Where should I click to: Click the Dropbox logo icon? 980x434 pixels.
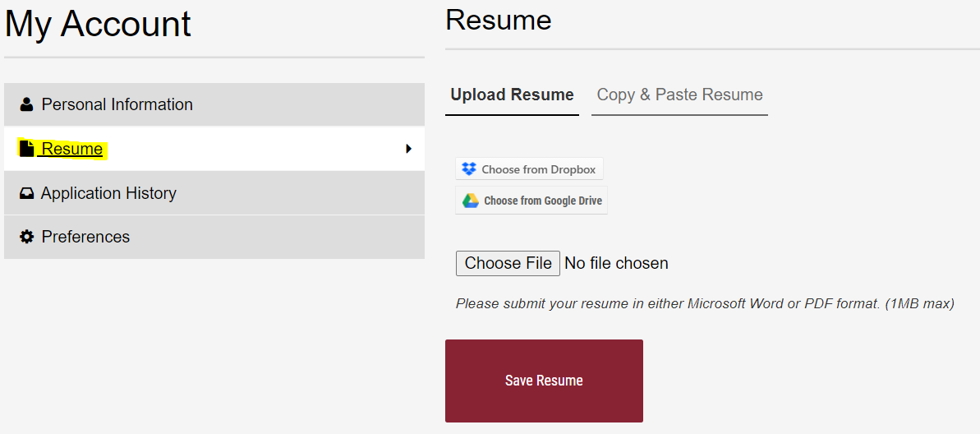(x=469, y=169)
